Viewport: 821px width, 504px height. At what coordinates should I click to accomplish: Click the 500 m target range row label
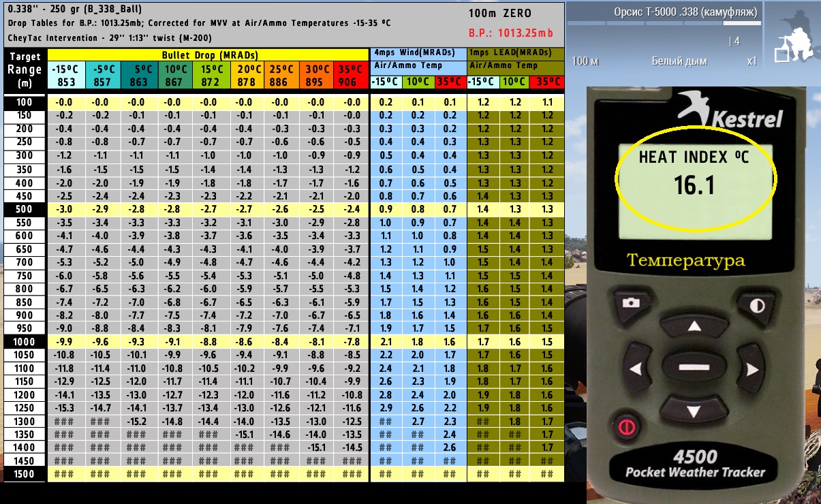[25, 209]
